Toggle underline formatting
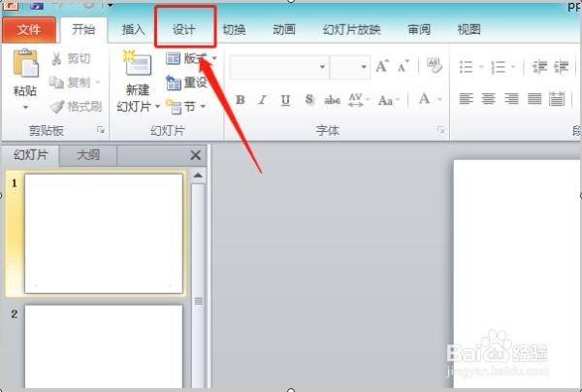This screenshot has height=392, width=582. (285, 100)
